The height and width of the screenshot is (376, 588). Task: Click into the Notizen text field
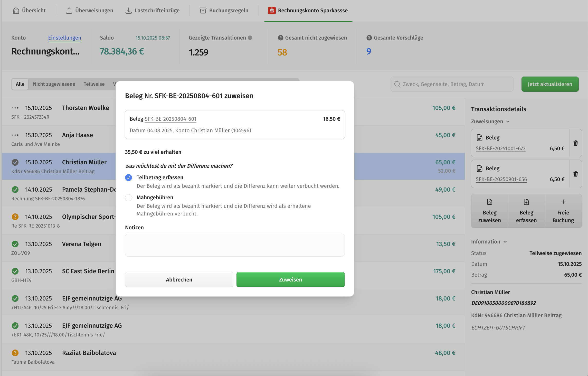(x=235, y=245)
